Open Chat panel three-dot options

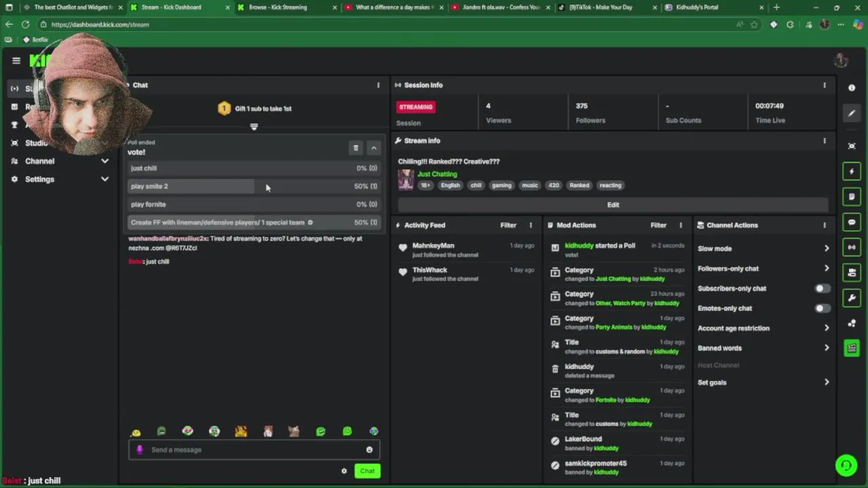[378, 85]
